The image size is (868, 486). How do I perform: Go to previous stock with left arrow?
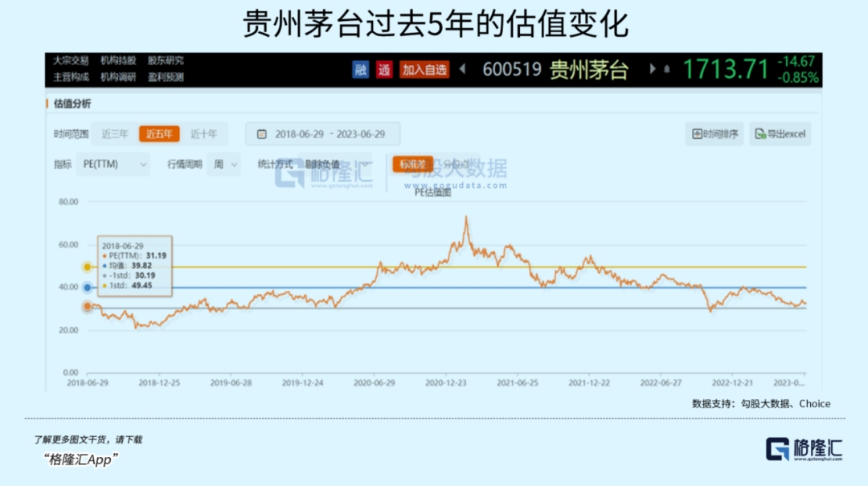click(463, 69)
